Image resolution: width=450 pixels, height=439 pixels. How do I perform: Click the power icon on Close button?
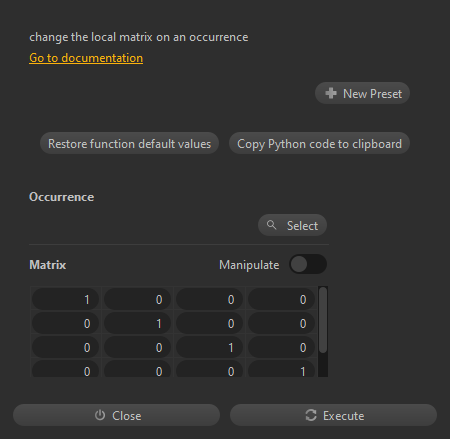point(100,415)
